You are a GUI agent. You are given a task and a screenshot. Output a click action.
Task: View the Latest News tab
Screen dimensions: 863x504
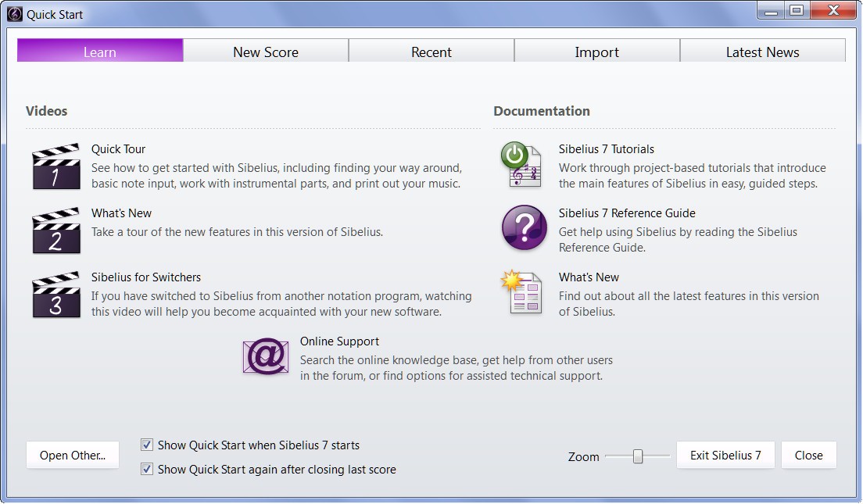point(763,51)
